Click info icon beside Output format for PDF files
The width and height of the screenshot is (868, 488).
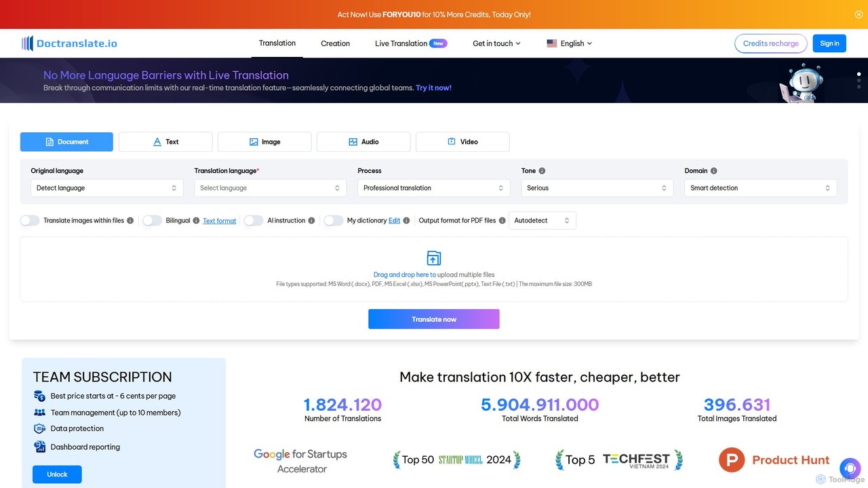502,220
